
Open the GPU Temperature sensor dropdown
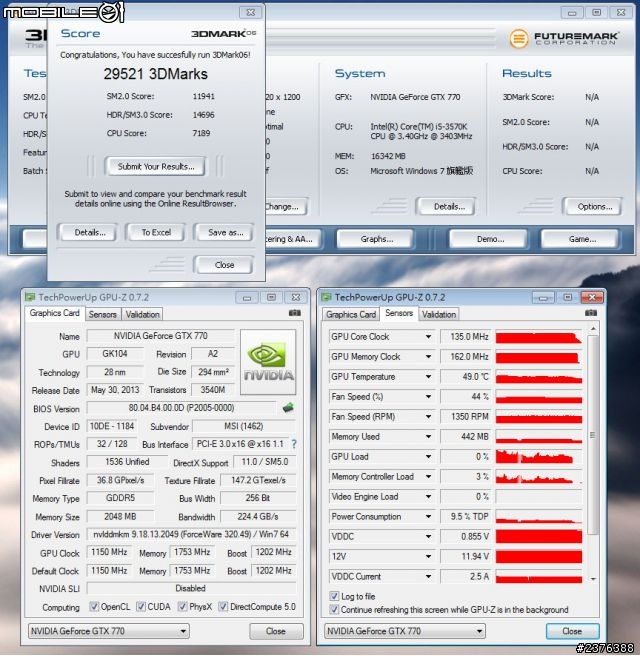pos(428,377)
